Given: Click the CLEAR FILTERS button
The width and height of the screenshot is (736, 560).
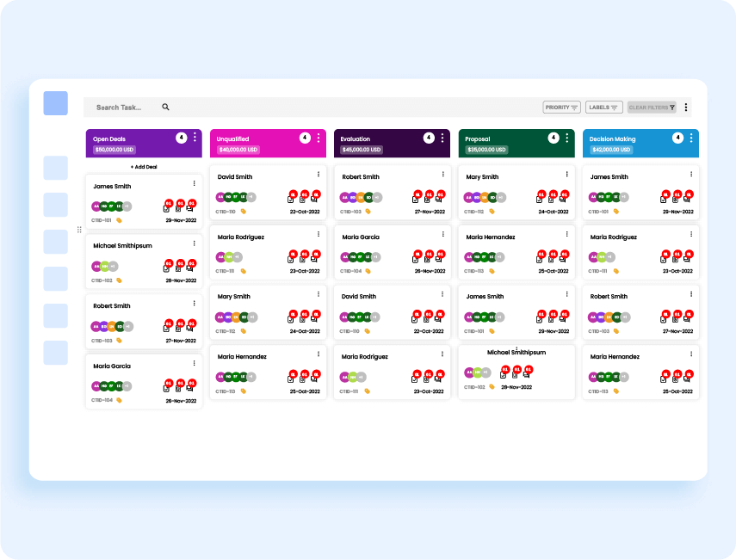Looking at the screenshot, I should tap(652, 108).
